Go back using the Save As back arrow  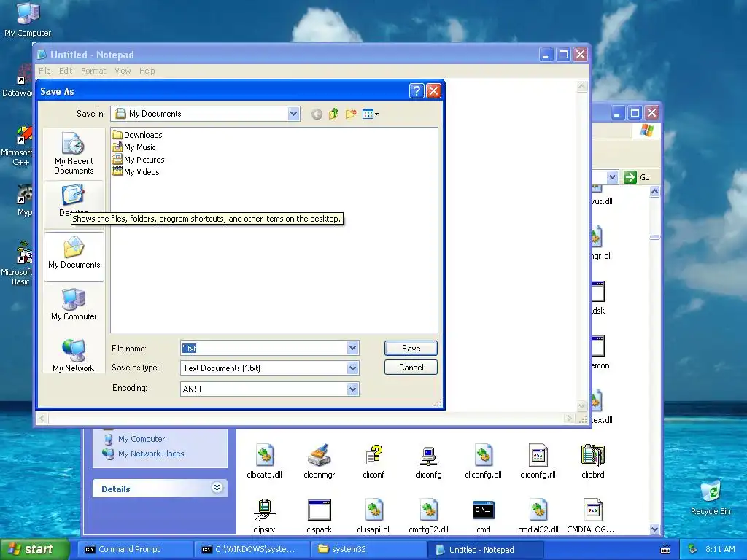pyautogui.click(x=317, y=114)
